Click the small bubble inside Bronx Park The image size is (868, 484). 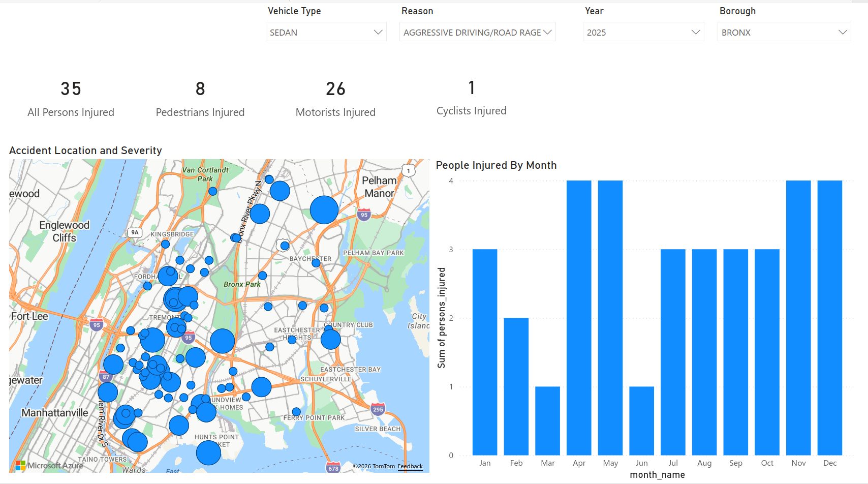tap(262, 276)
